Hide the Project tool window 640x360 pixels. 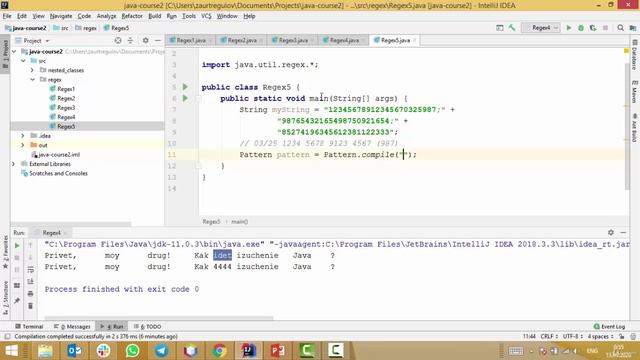coord(158,40)
